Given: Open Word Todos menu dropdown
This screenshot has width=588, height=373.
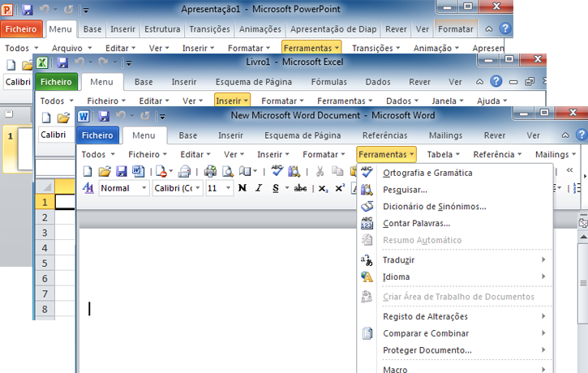Looking at the screenshot, I should (x=98, y=154).
